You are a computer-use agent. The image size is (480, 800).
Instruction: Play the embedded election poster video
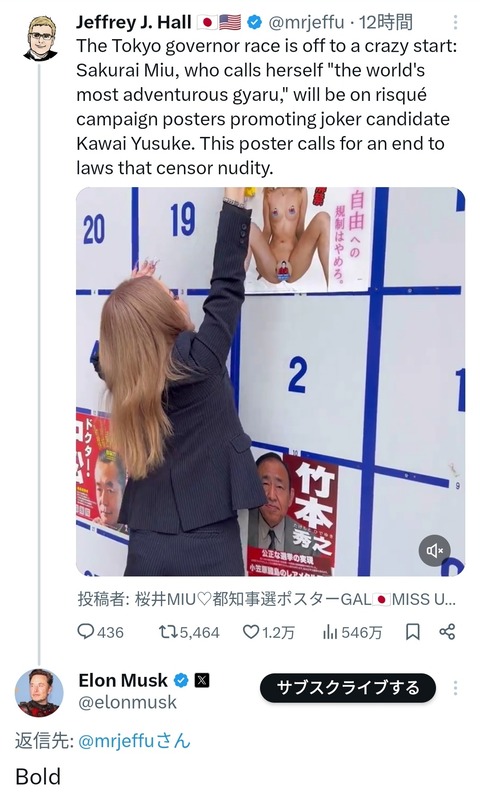[270, 381]
